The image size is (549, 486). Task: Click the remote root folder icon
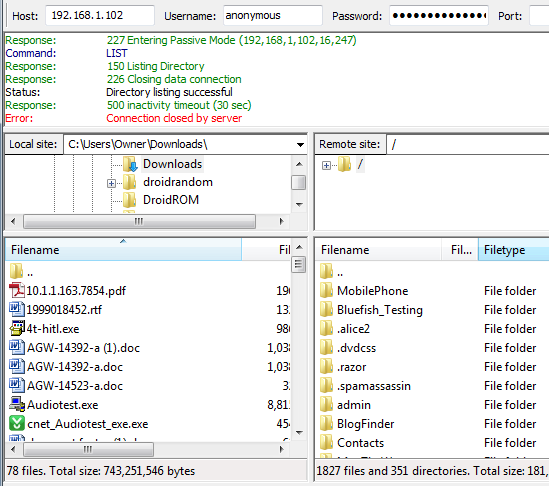pos(345,164)
